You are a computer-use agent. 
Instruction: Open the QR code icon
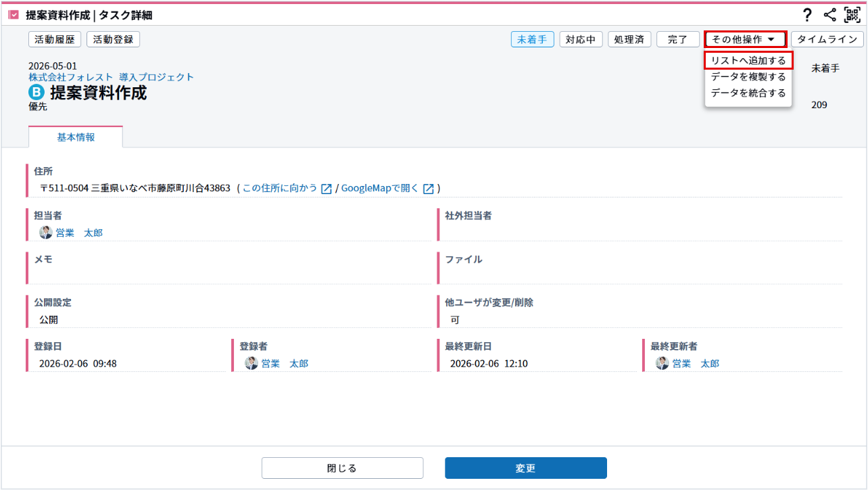(x=852, y=16)
